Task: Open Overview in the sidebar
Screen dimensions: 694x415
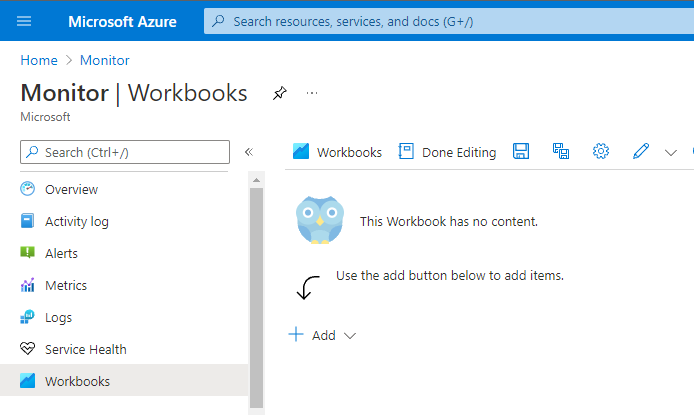Action: [71, 189]
